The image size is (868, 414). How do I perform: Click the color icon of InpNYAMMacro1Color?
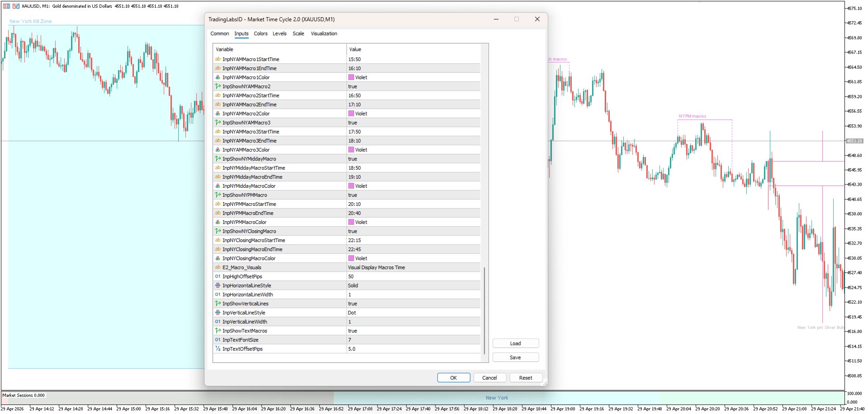point(218,77)
